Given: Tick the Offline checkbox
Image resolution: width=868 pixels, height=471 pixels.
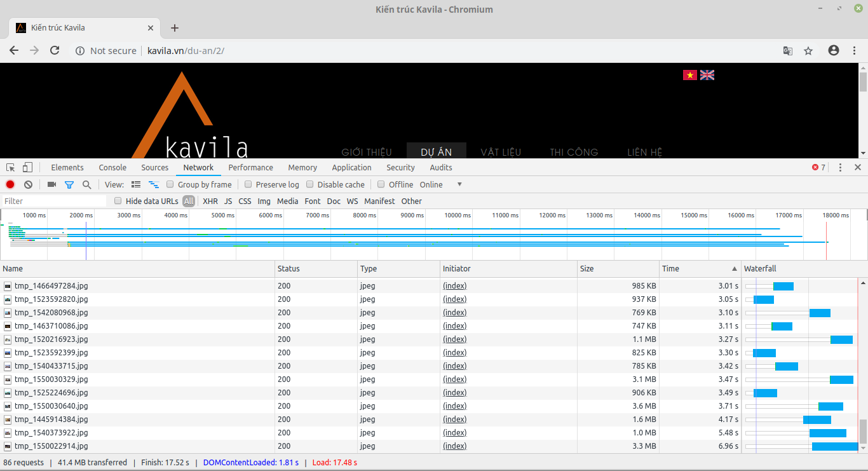Looking at the screenshot, I should (381, 184).
